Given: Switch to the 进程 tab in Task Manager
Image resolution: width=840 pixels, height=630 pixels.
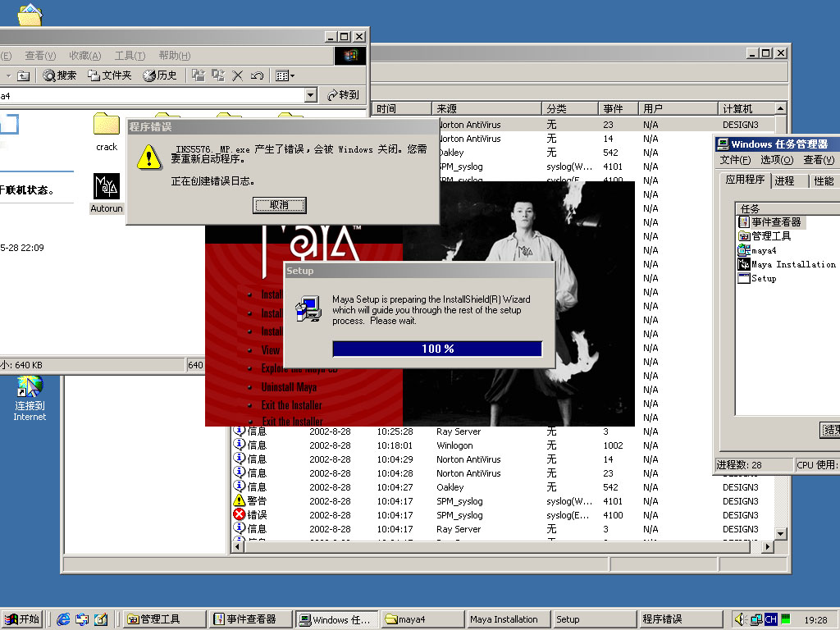Looking at the screenshot, I should [x=784, y=181].
